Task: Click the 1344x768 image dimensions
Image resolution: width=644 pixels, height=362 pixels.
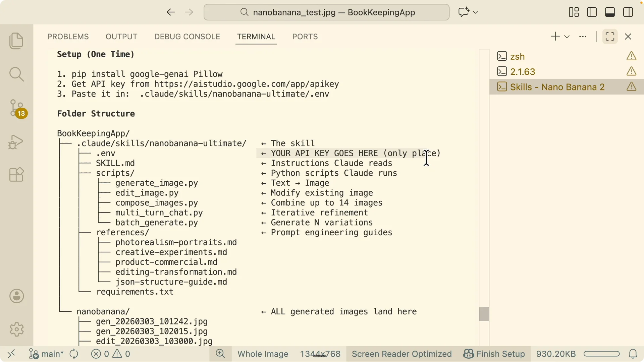Action: (320, 354)
